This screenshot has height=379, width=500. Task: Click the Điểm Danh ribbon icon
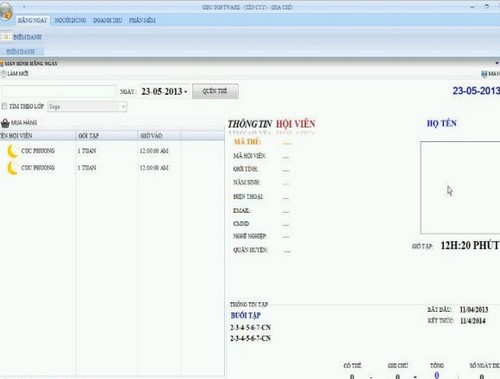tap(6, 37)
